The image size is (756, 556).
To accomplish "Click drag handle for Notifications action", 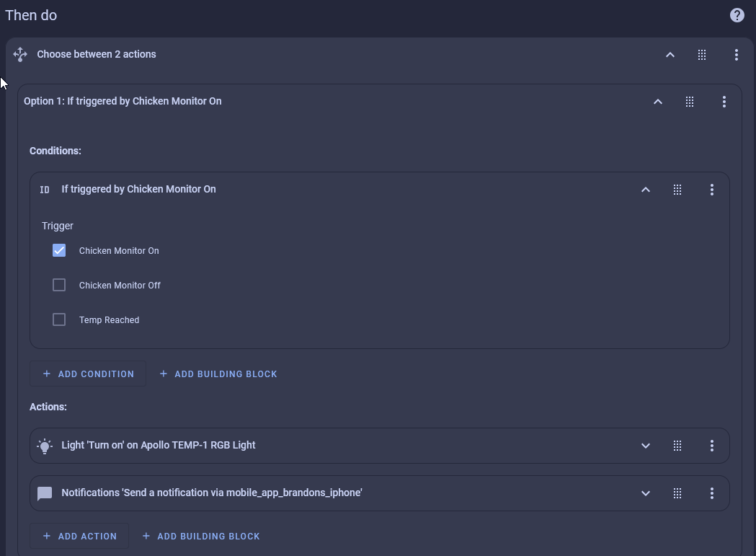I will (x=677, y=493).
